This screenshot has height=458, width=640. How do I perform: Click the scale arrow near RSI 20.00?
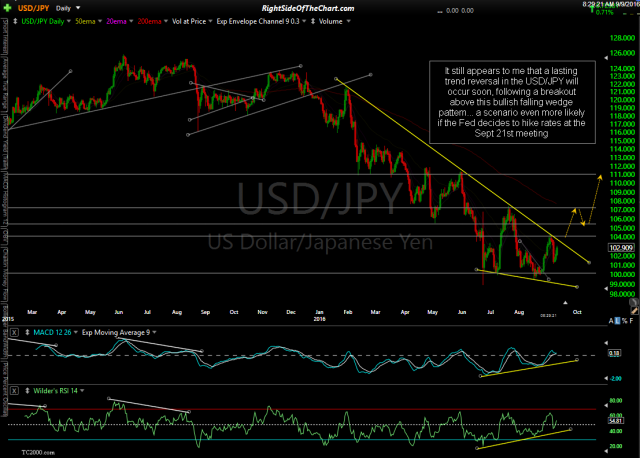(606, 451)
